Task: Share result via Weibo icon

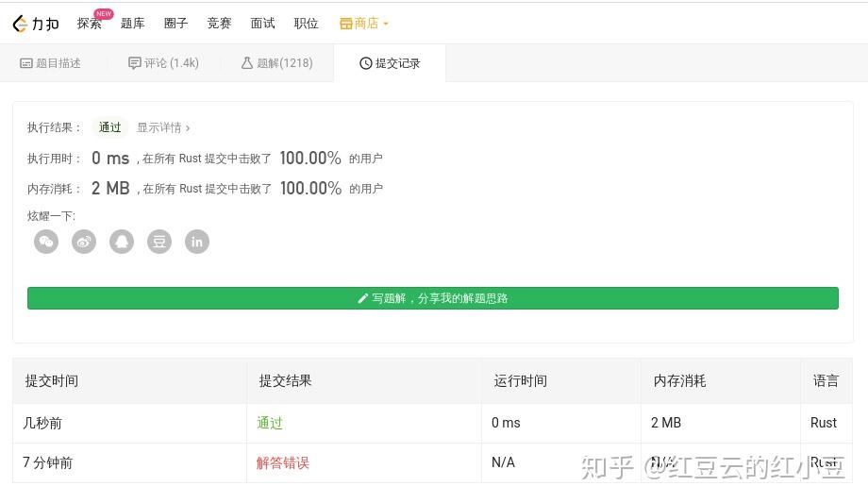Action: point(84,242)
